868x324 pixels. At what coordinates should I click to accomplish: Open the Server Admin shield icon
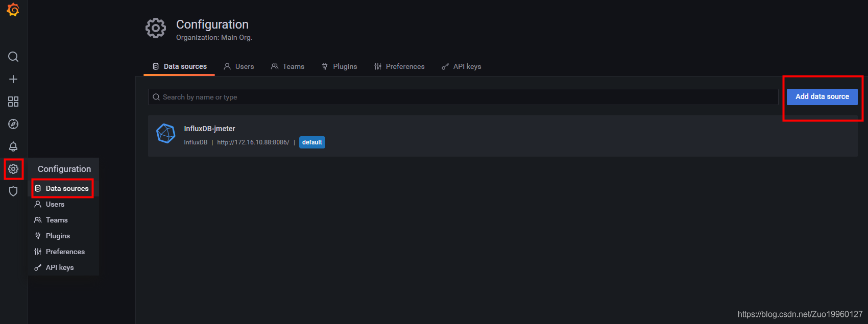click(x=13, y=191)
